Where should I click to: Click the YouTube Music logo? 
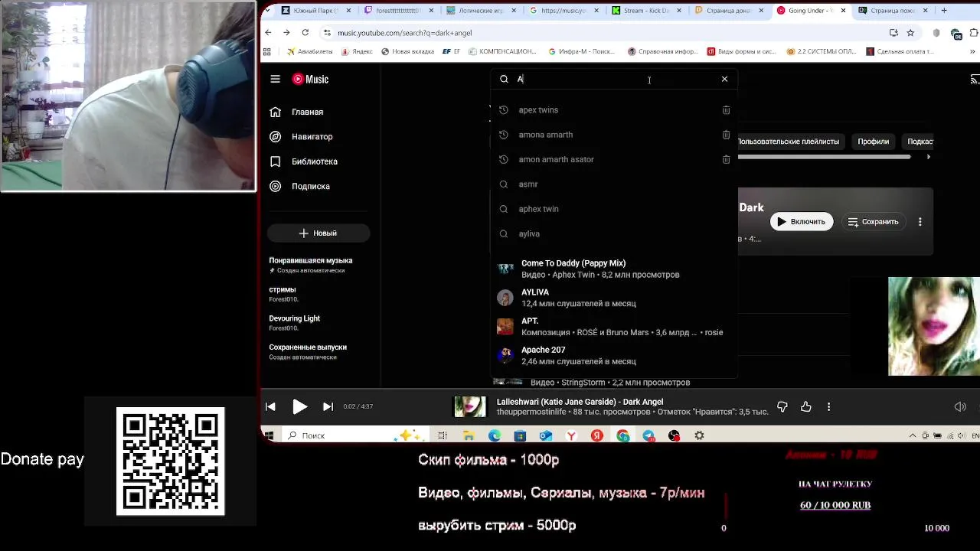click(310, 79)
